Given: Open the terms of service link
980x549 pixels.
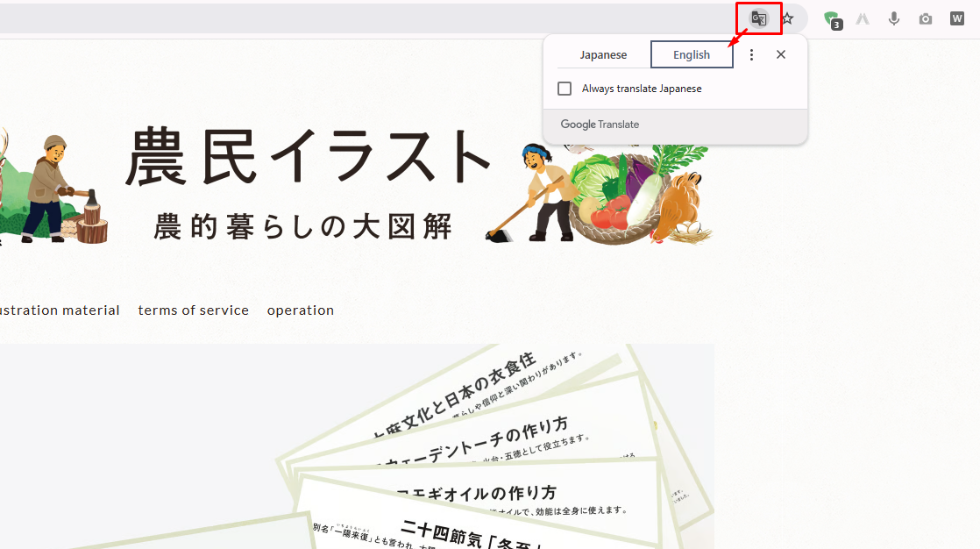Looking at the screenshot, I should 193,310.
